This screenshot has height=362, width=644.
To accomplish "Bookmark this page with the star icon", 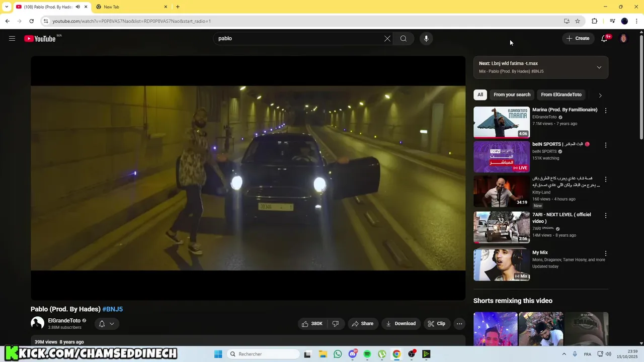I will [578, 21].
